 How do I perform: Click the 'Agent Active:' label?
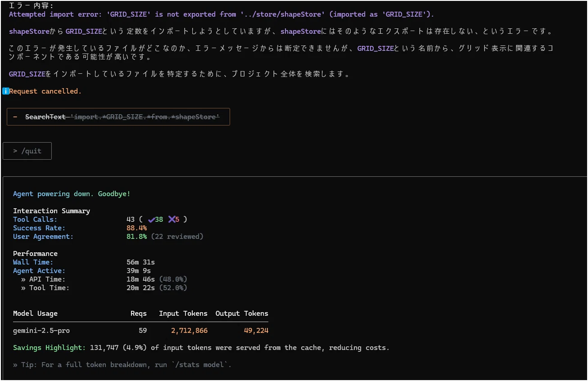tap(39, 271)
